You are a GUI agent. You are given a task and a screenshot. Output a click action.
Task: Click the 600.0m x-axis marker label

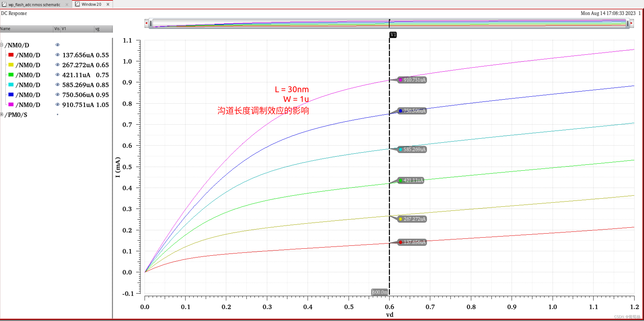click(380, 292)
